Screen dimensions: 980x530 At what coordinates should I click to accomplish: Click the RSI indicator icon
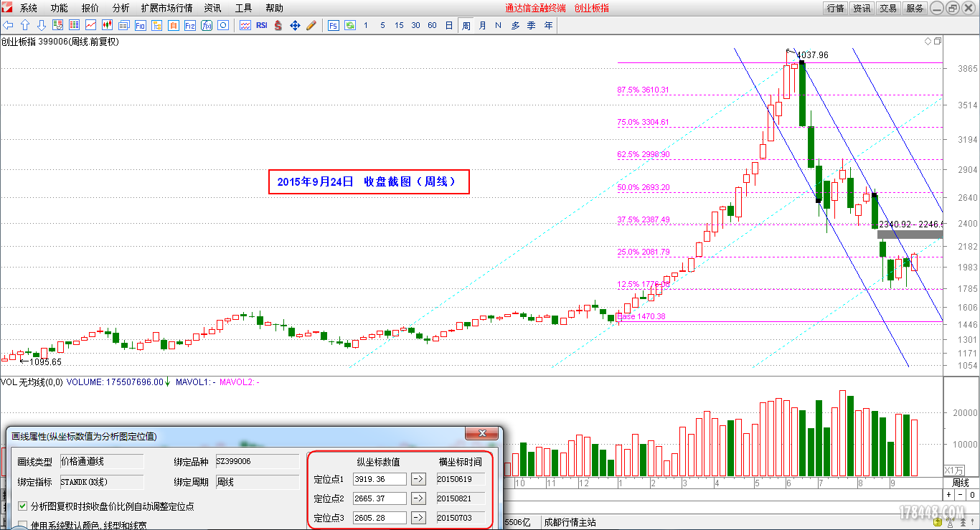coord(262,25)
